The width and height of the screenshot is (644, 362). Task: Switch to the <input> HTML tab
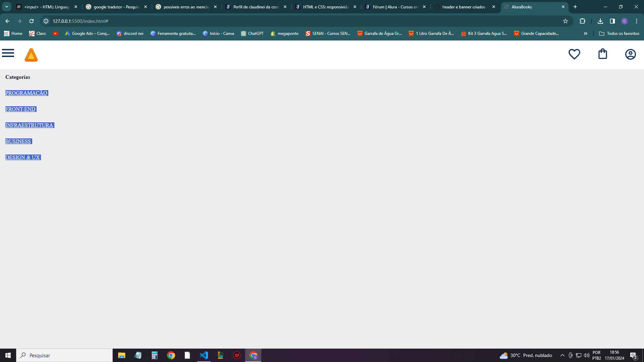pyautogui.click(x=47, y=7)
